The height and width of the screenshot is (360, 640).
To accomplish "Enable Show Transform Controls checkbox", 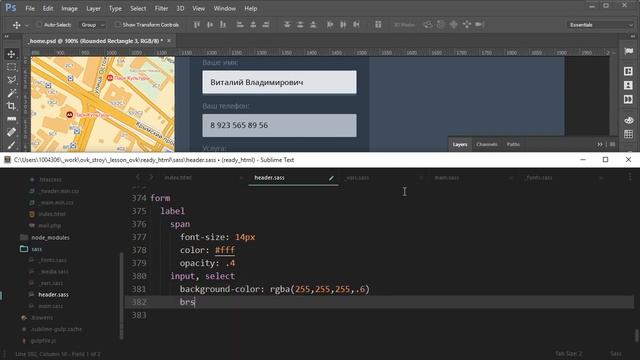I will (118, 25).
